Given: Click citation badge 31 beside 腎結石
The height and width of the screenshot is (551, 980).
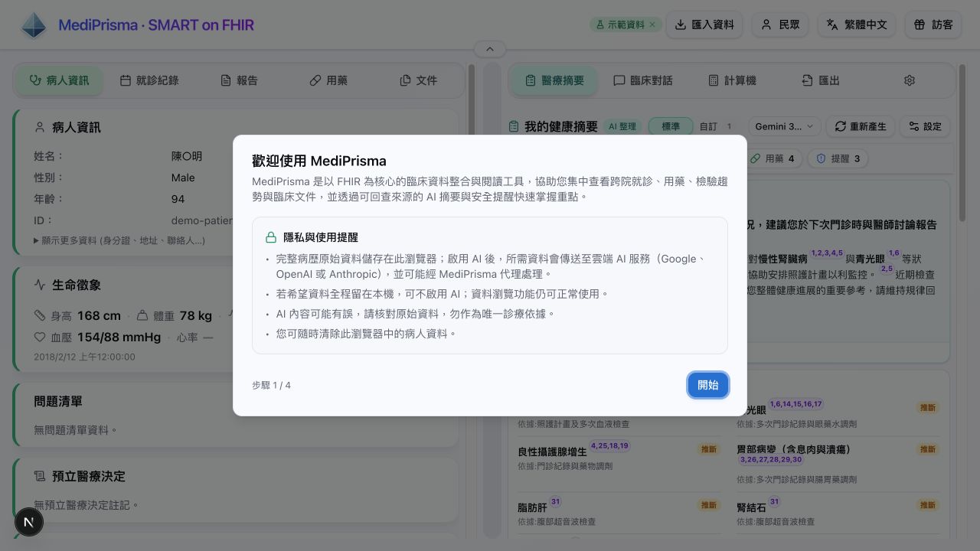Looking at the screenshot, I should click(774, 502).
